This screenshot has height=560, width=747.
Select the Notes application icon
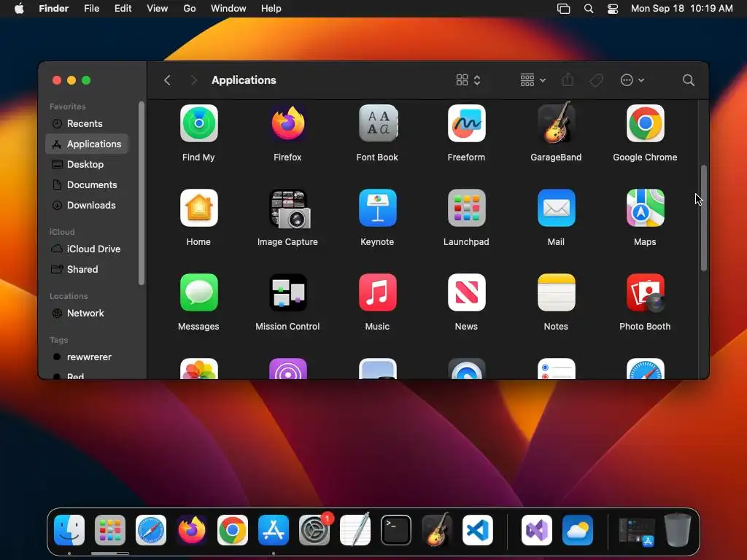click(556, 292)
